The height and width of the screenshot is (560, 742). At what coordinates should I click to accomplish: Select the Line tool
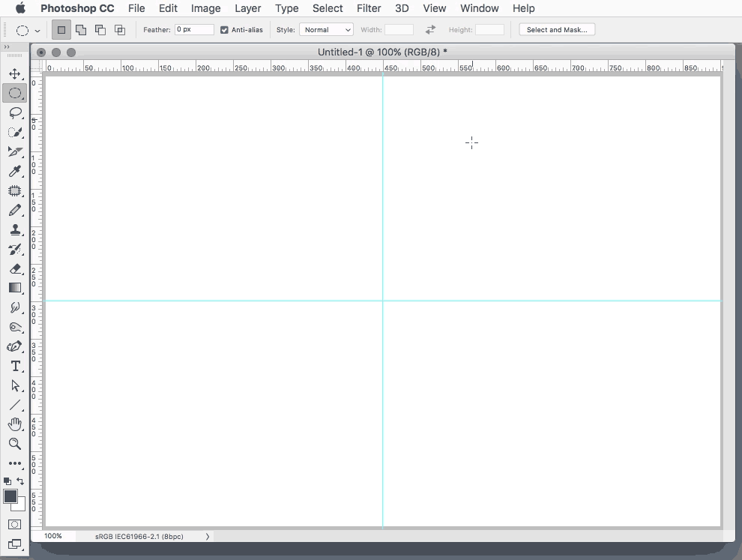click(x=15, y=406)
